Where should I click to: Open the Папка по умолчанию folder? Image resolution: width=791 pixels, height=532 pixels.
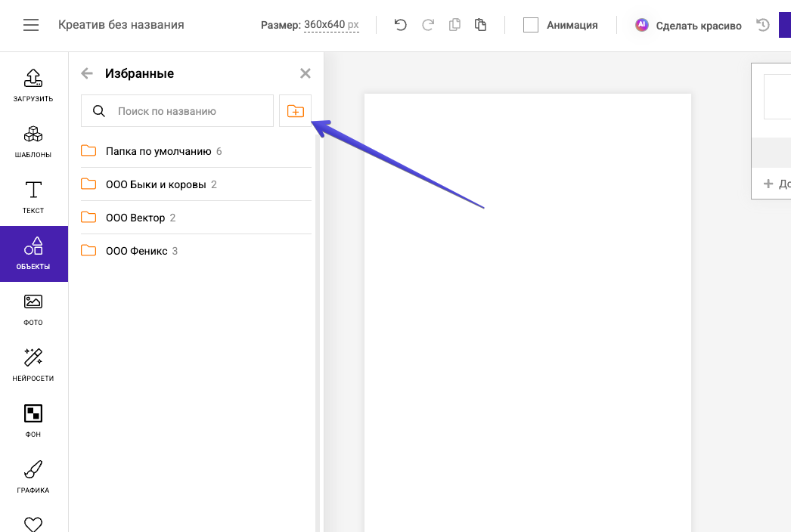point(196,151)
